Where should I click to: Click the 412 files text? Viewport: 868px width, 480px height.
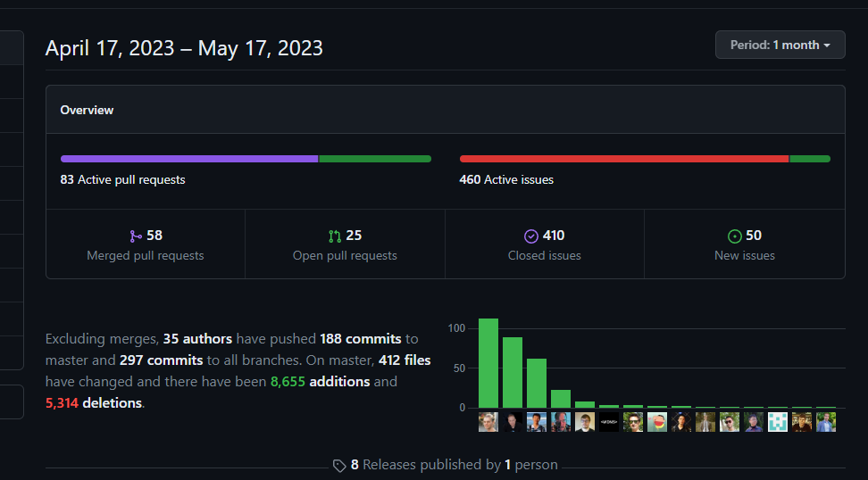click(x=405, y=360)
